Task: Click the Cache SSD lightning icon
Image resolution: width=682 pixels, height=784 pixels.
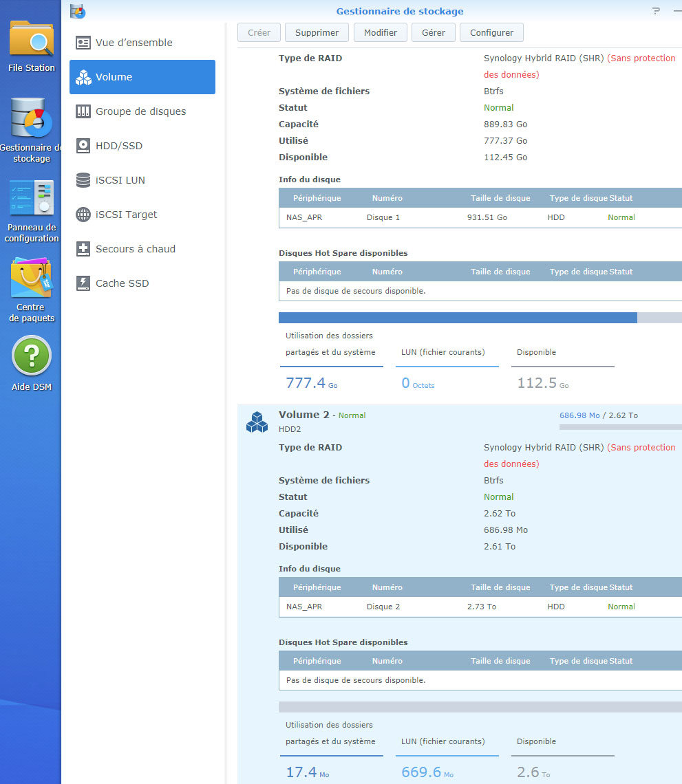Action: (x=83, y=283)
